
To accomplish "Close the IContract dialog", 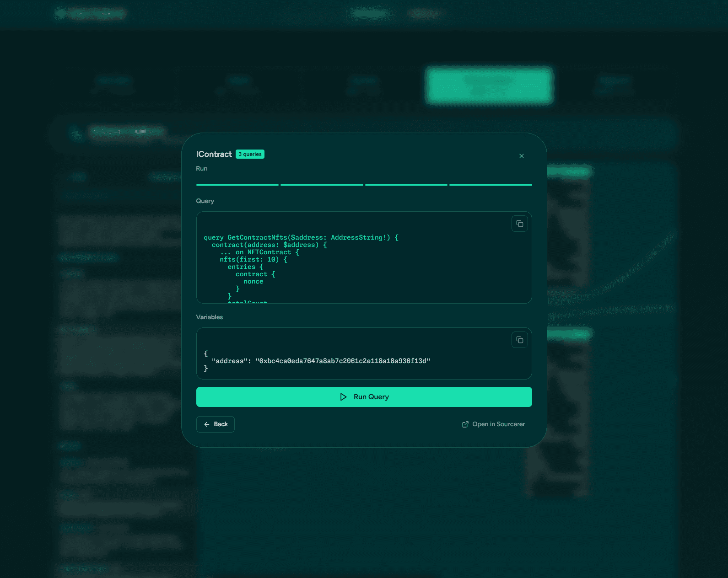I will pyautogui.click(x=521, y=156).
